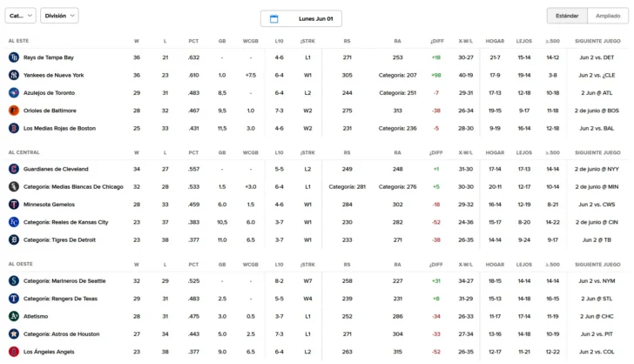
Task: Click the Marineros streak value W7
Action: [307, 280]
